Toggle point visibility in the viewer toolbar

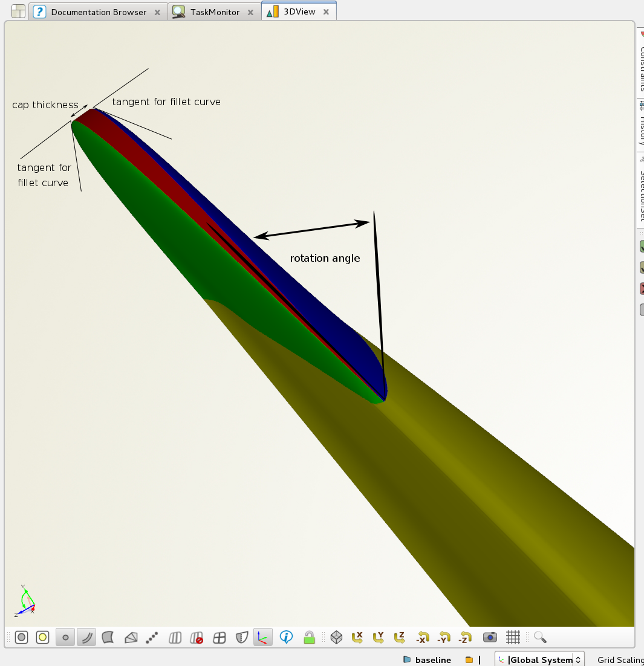(65, 637)
